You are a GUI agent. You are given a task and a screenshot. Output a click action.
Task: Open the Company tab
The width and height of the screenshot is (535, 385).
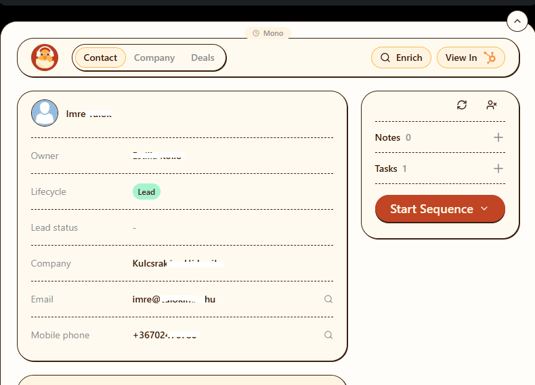(154, 58)
